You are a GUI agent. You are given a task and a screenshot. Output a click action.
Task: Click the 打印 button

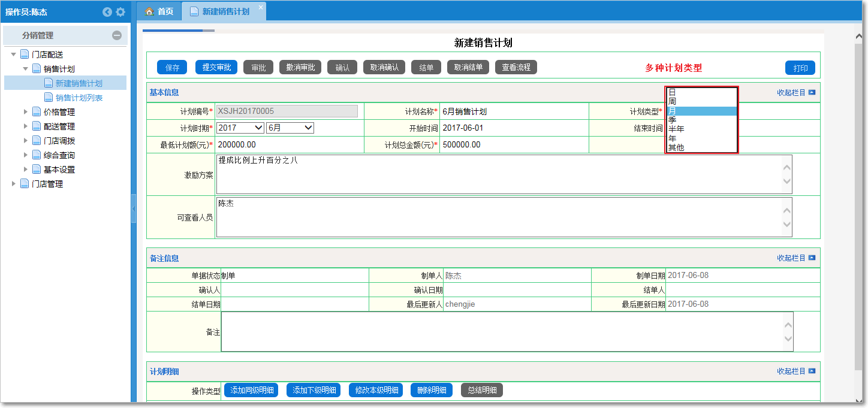(800, 67)
